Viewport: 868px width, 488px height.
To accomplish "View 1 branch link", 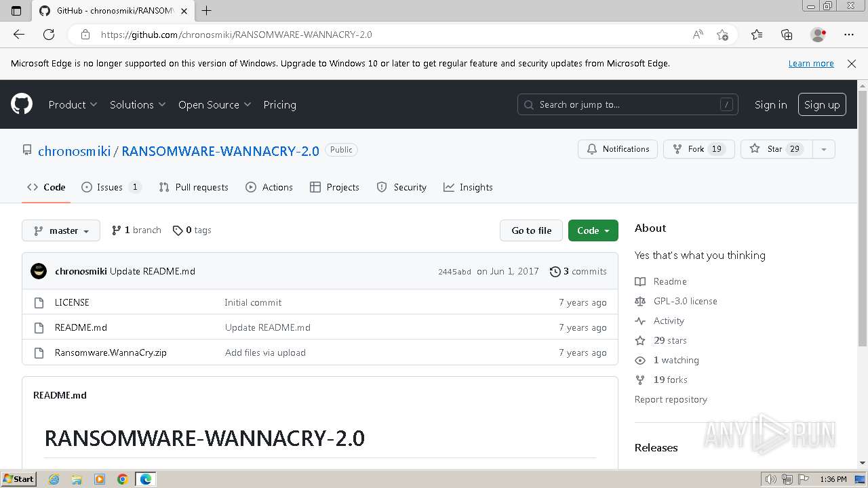I will click(x=136, y=230).
